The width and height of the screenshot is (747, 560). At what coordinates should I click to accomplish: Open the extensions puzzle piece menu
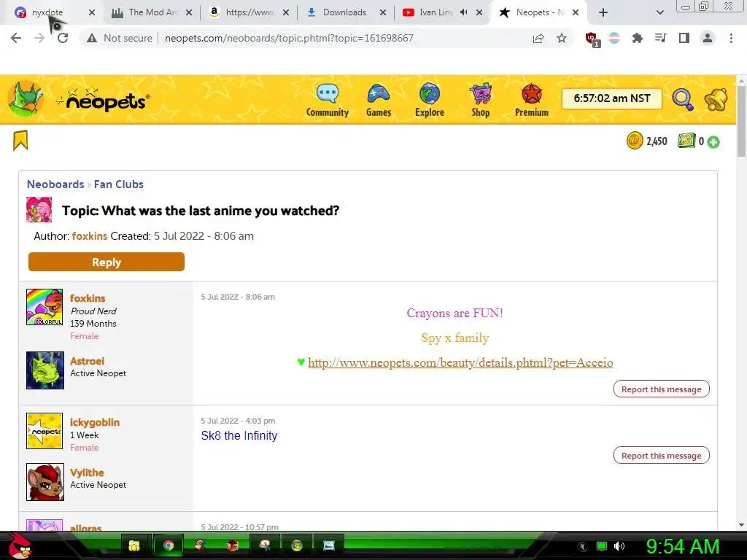pyautogui.click(x=638, y=38)
